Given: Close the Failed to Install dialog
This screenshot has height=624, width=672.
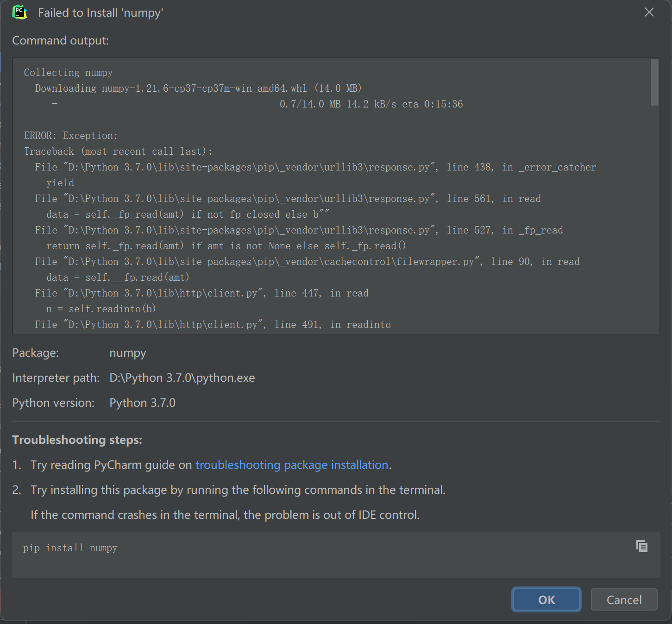Looking at the screenshot, I should pos(649,13).
